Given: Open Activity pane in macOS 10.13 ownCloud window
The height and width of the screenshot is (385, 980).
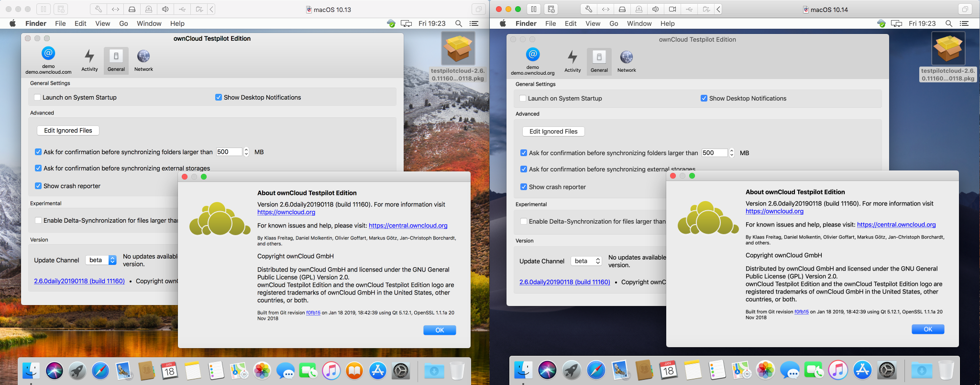Looking at the screenshot, I should (89, 60).
